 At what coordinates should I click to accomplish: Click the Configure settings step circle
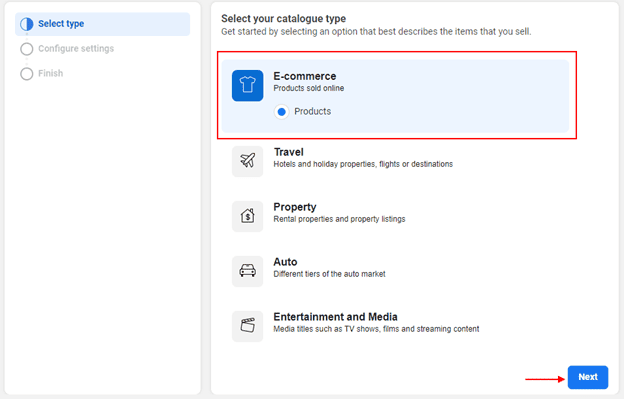point(27,49)
